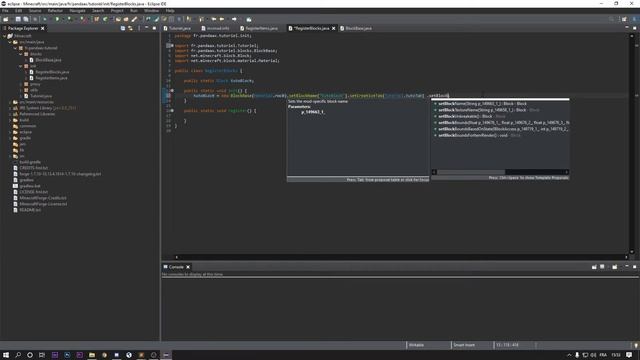Click the Save icon in toolbar

[18, 19]
